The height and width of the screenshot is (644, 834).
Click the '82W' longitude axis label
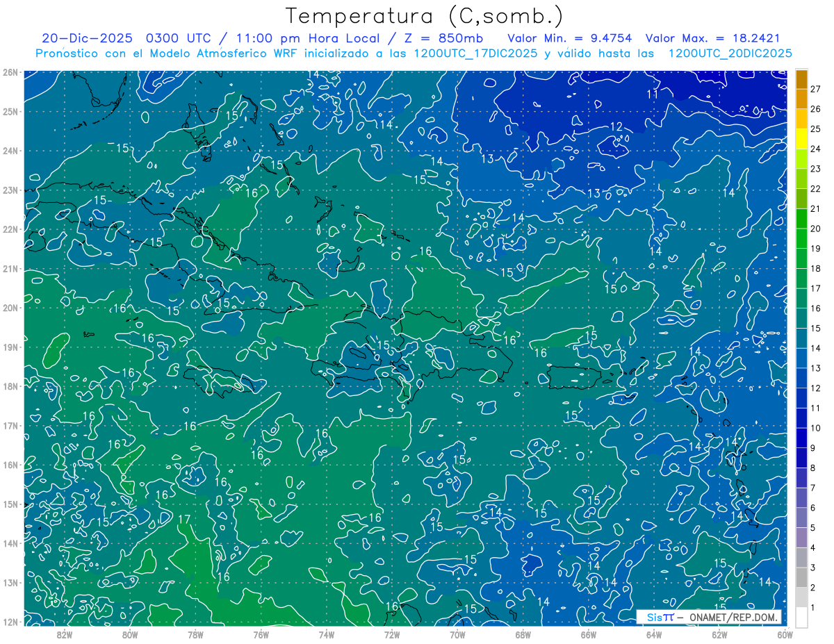pyautogui.click(x=64, y=634)
